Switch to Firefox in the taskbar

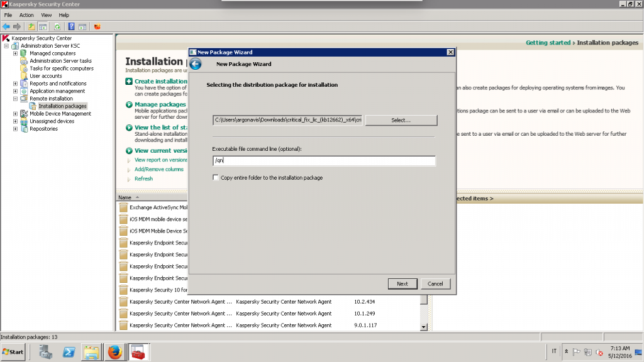(115, 352)
